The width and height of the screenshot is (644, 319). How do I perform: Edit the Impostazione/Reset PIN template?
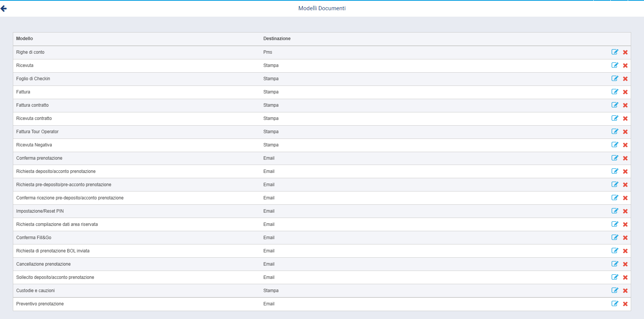pos(615,211)
